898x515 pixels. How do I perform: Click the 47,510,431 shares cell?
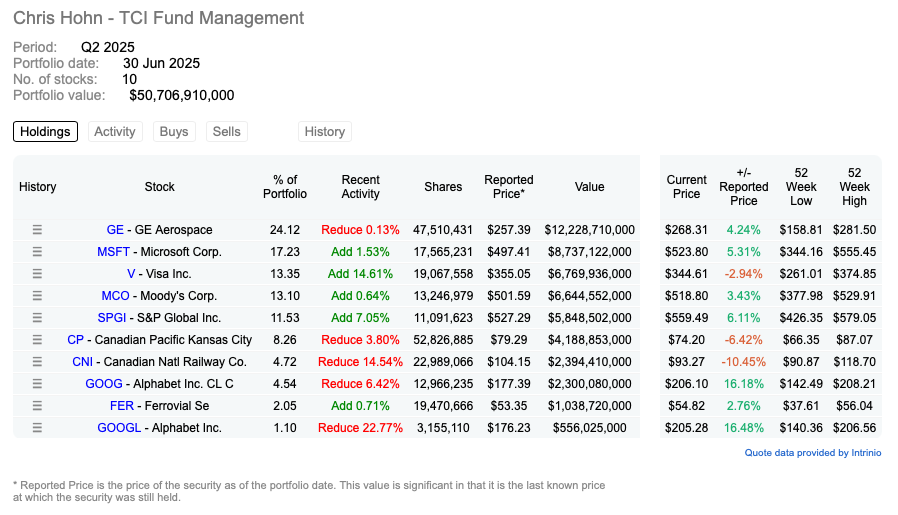coord(443,230)
